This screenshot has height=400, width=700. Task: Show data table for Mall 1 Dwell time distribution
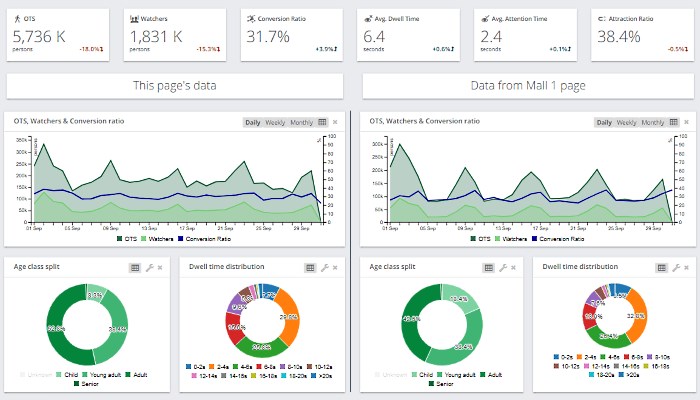click(663, 268)
